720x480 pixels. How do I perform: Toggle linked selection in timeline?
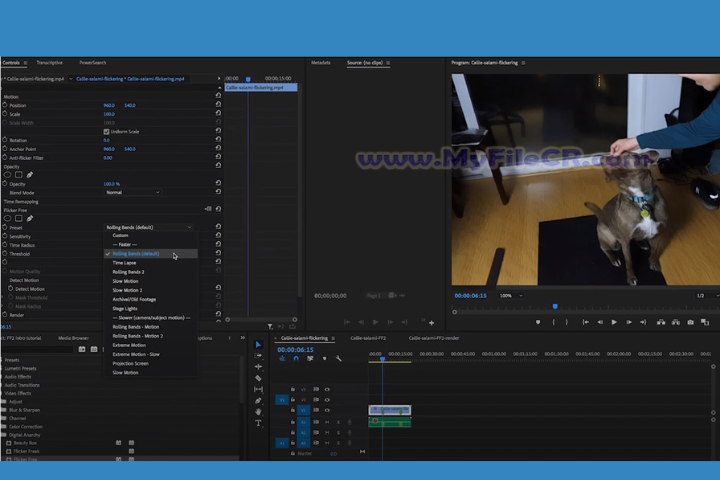point(310,359)
